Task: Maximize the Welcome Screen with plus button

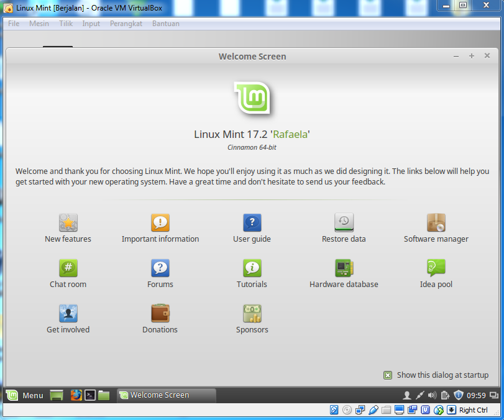Action: coord(471,57)
